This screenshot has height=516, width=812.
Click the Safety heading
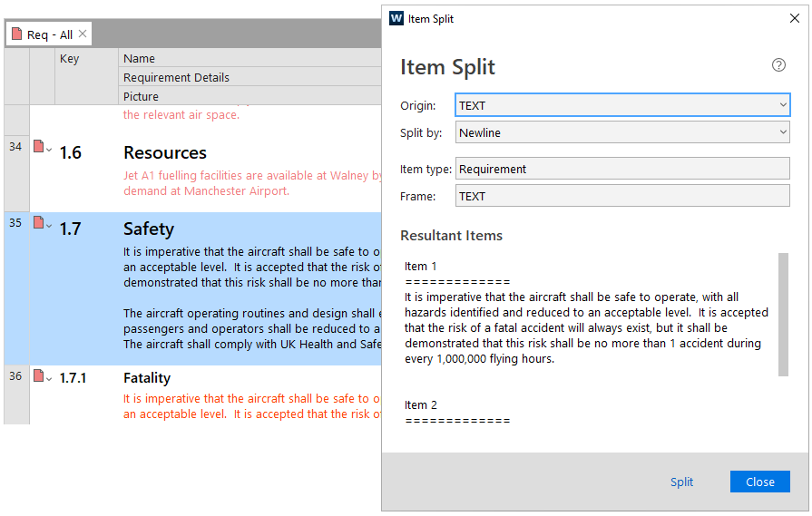[x=149, y=229]
